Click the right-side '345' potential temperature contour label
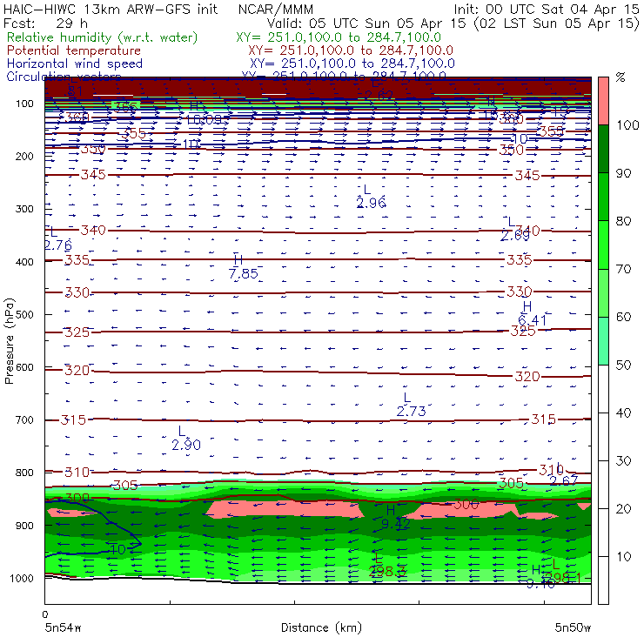Viewport: 644px width, 644px height. 527,176
